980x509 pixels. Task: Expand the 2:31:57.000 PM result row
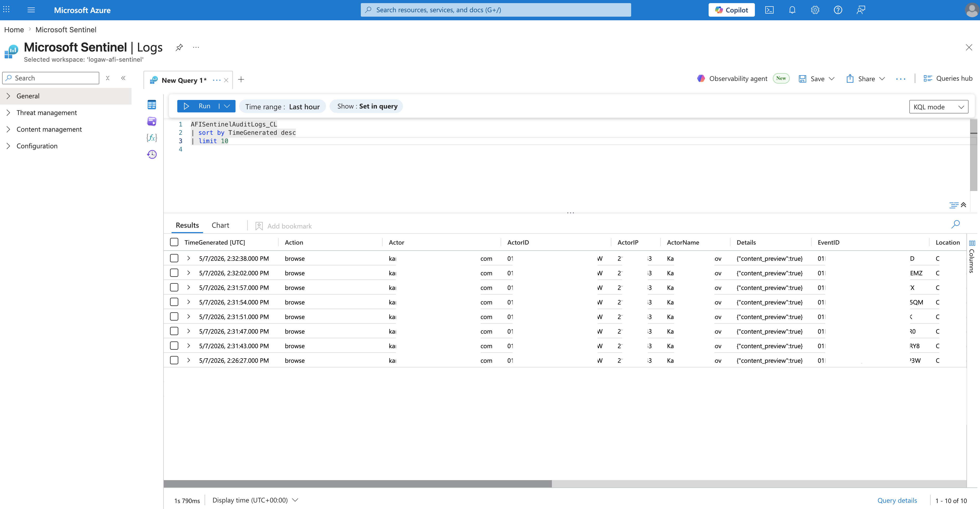click(x=188, y=288)
